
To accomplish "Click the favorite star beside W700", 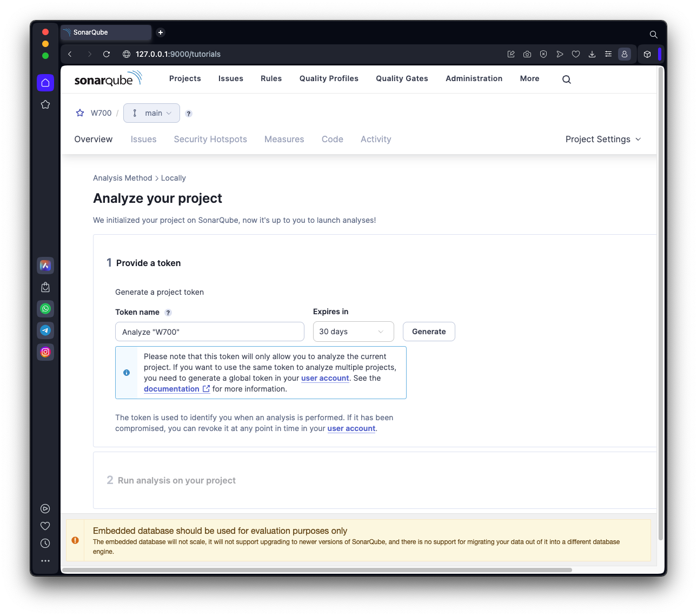I will pyautogui.click(x=80, y=113).
